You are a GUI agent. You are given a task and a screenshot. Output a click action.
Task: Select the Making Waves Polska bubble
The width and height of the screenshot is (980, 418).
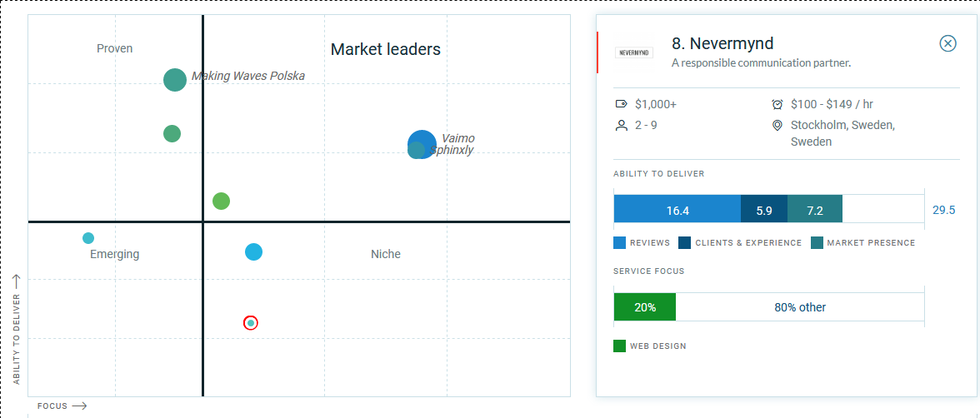[x=175, y=80]
